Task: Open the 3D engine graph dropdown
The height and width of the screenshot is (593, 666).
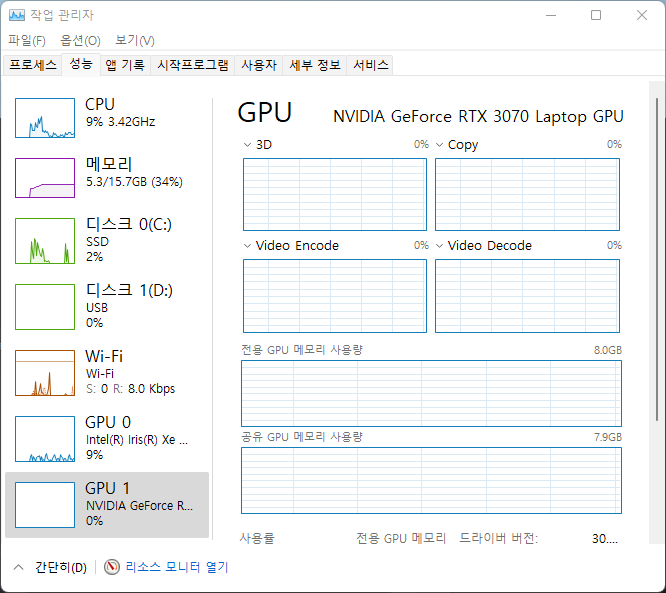Action: [x=248, y=145]
